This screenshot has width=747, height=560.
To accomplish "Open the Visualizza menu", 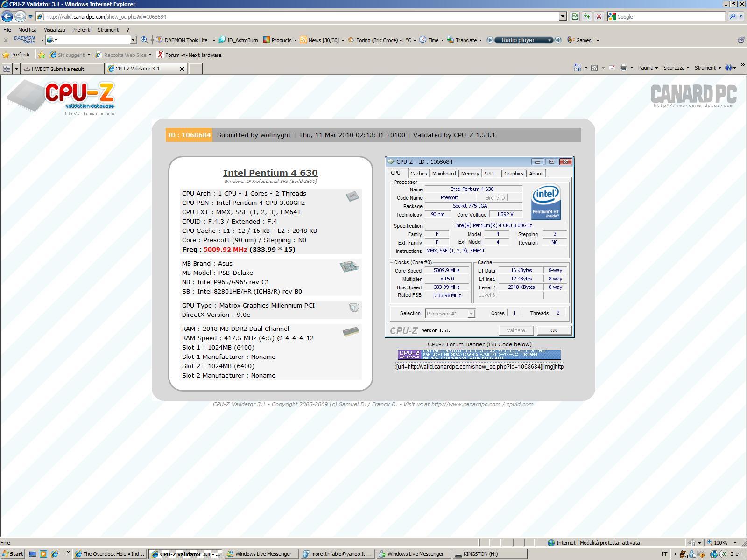I will click(55, 29).
